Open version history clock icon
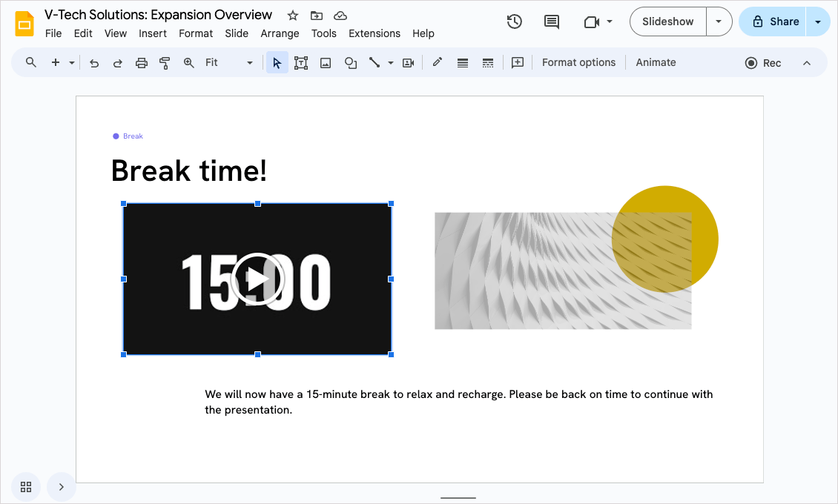The width and height of the screenshot is (838, 504). (x=514, y=21)
